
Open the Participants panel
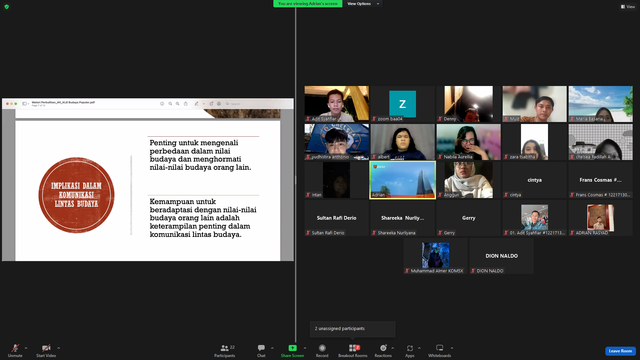click(x=225, y=350)
